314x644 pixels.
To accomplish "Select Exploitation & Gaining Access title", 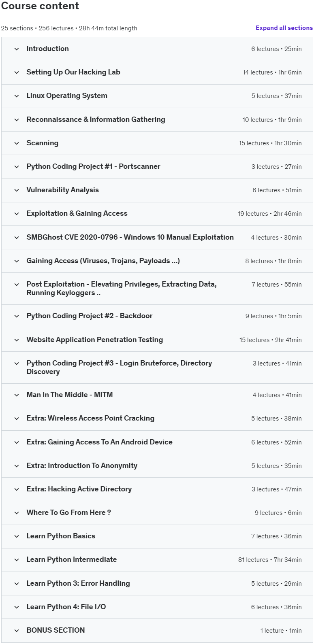I will [x=77, y=213].
